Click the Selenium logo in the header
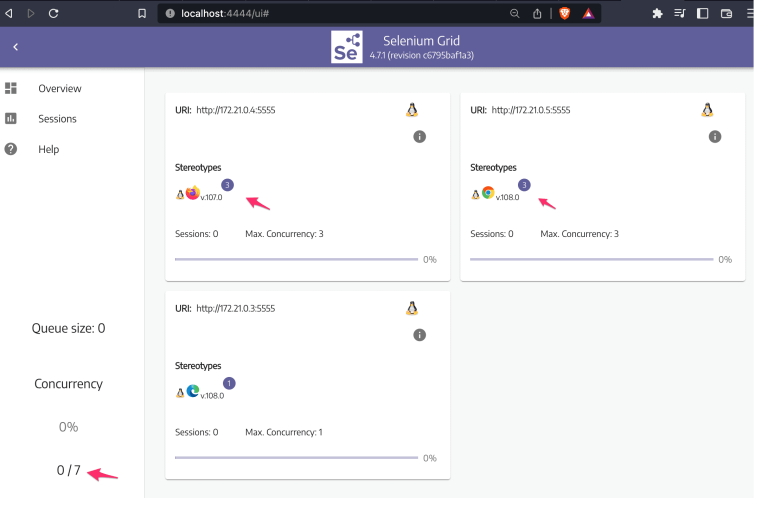Image resolution: width=768 pixels, height=512 pixels. pos(347,47)
